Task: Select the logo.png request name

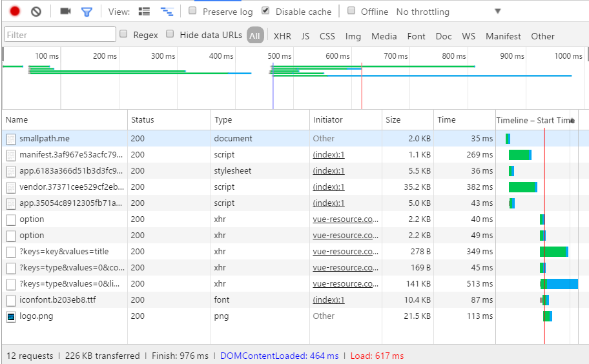Action: click(x=36, y=316)
